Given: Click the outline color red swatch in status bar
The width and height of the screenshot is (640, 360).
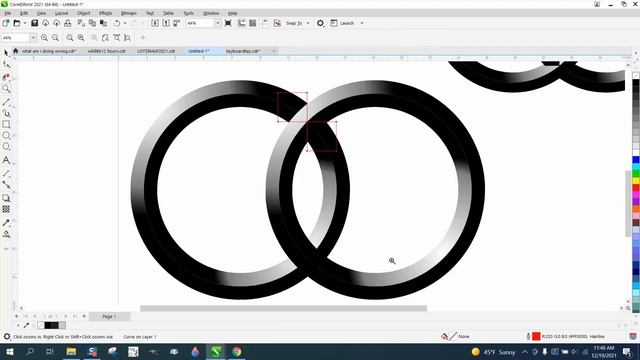Looking at the screenshot, I should [x=536, y=336].
